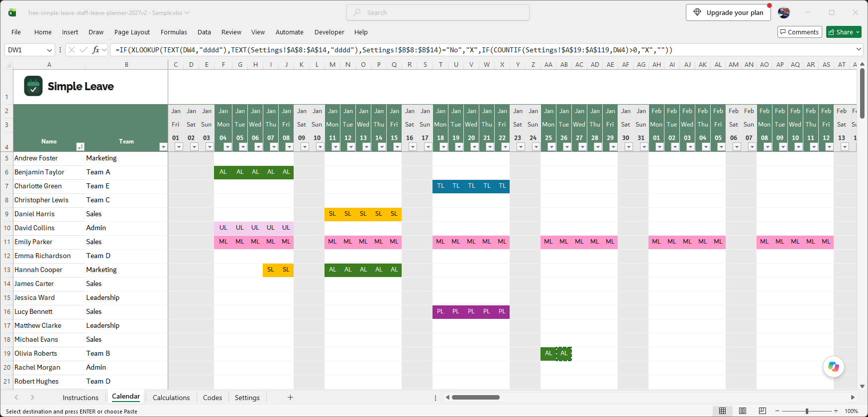Click the formula bar cancel X icon
The width and height of the screenshot is (868, 417).
pos(72,50)
